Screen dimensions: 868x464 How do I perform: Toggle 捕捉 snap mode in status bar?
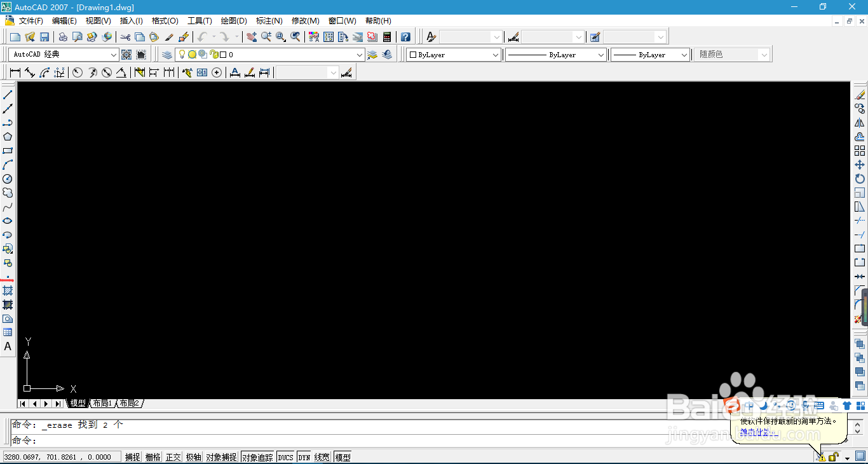132,457
